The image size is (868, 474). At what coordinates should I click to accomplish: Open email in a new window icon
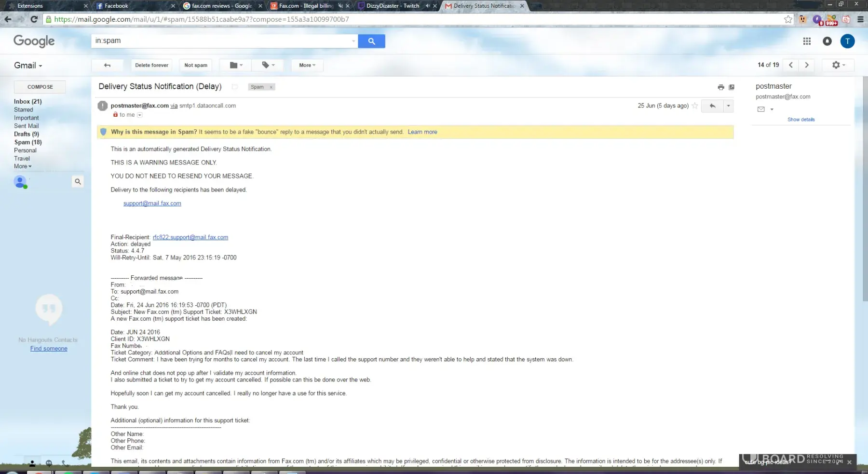(732, 87)
